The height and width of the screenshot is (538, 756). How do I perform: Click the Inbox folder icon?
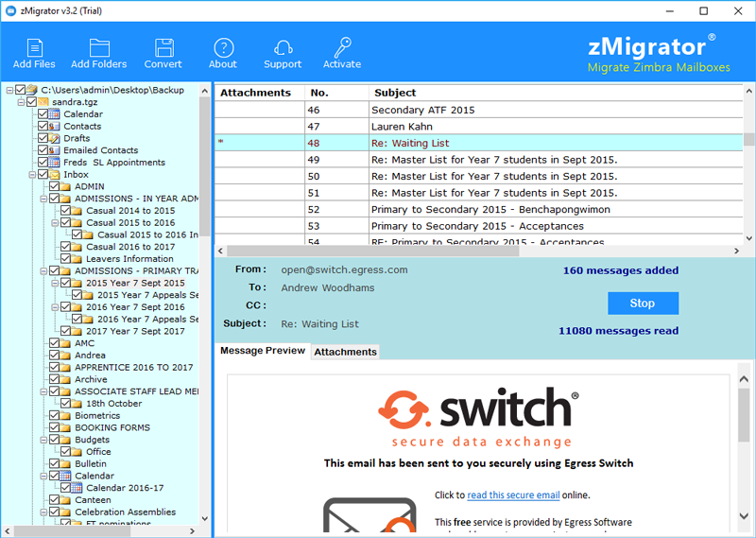coord(55,174)
